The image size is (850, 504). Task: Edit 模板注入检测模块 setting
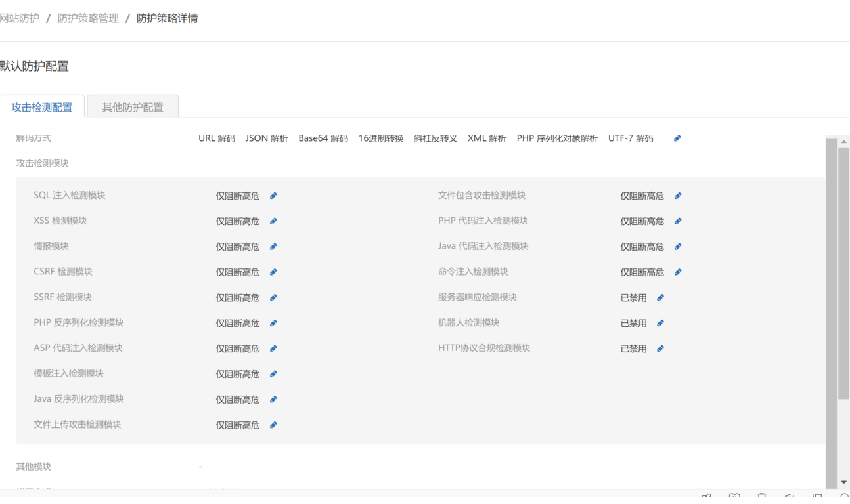pos(273,374)
